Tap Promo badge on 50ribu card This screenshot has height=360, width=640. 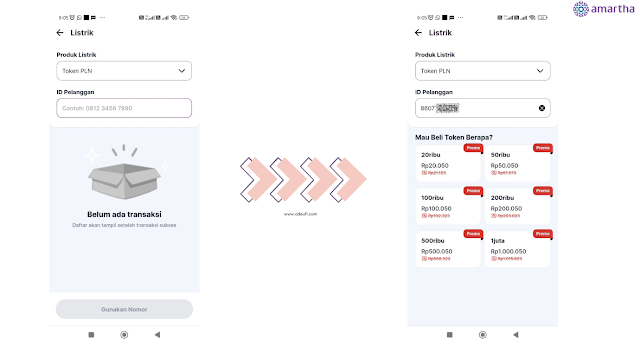[x=543, y=148]
